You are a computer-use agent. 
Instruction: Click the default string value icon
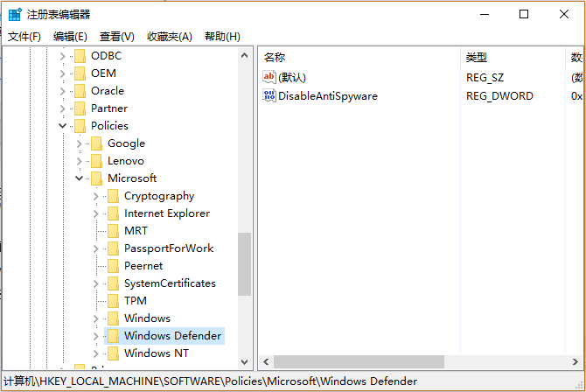[269, 78]
